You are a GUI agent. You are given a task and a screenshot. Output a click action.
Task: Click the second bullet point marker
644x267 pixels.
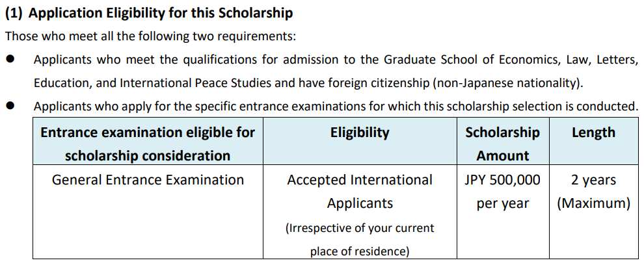10,106
